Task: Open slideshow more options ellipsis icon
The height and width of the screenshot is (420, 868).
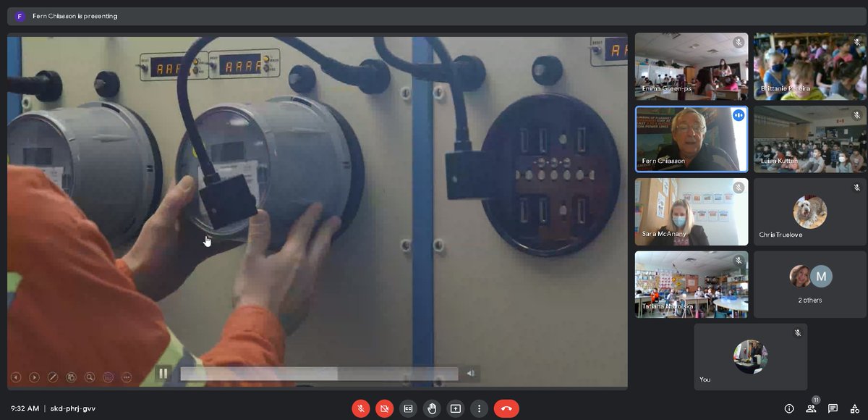Action: click(x=127, y=377)
